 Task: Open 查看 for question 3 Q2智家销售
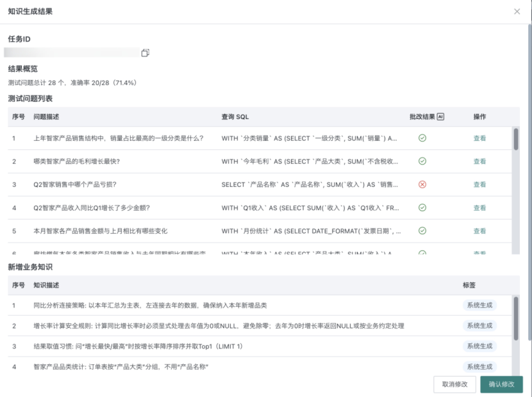[x=480, y=184]
